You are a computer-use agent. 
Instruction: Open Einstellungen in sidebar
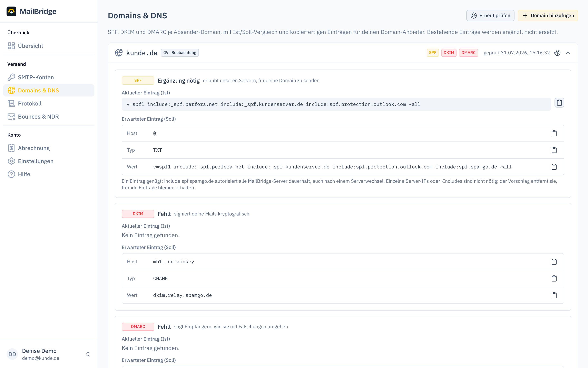[49, 161]
